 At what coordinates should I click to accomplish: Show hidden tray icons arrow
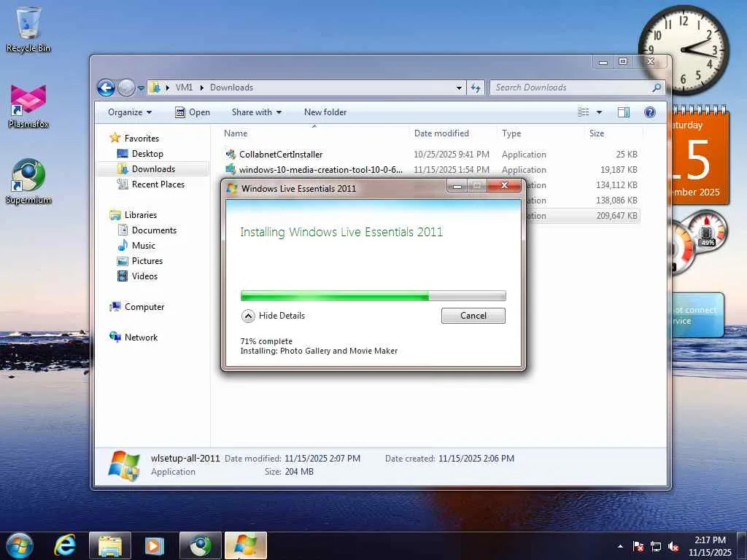pyautogui.click(x=620, y=546)
